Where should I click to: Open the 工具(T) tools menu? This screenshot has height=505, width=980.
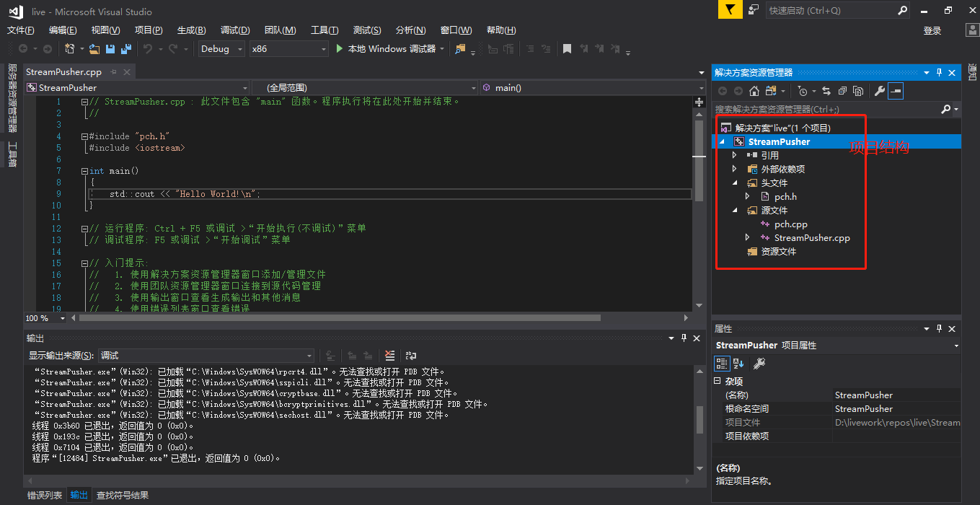click(x=325, y=30)
